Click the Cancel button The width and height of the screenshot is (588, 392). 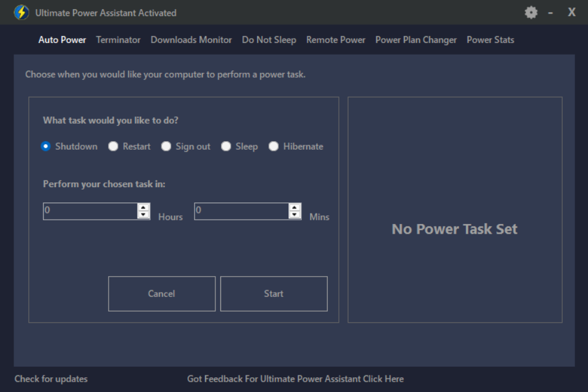[161, 294]
